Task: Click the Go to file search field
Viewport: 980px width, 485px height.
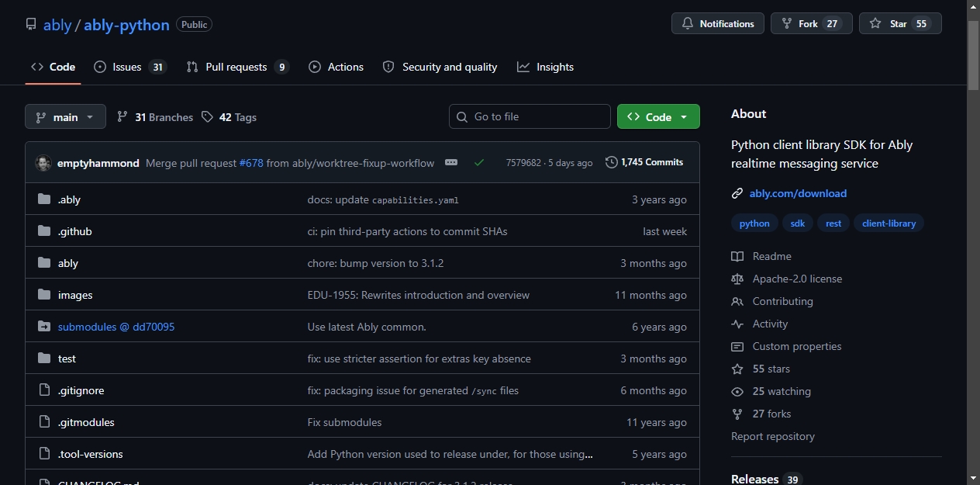Action: 530,116
